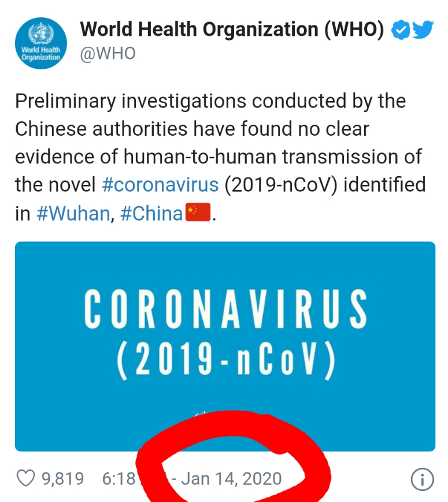The image size is (448, 502).
Task: Click the (2019-nCoV) text in the image
Action: 226,360
